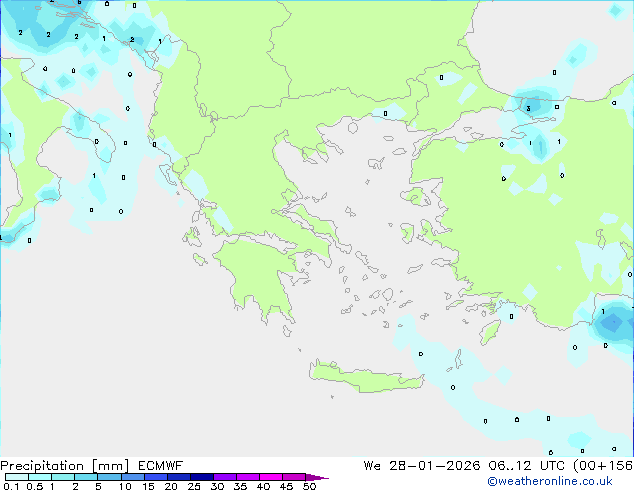Click the 25 mm dark blue legend swatch
Screen dimensions: 634x490
(202, 477)
